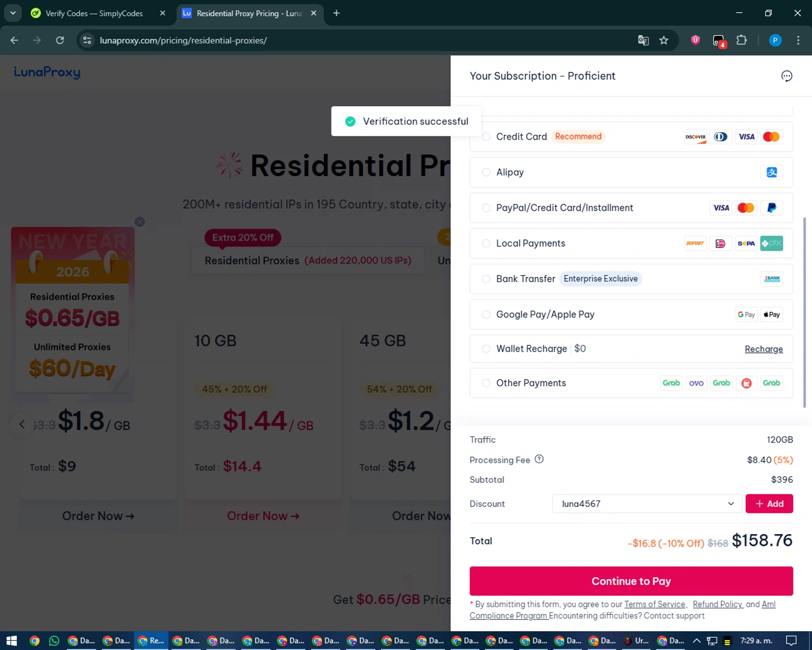
Task: Click the LunaProxy logo
Action: (x=47, y=73)
